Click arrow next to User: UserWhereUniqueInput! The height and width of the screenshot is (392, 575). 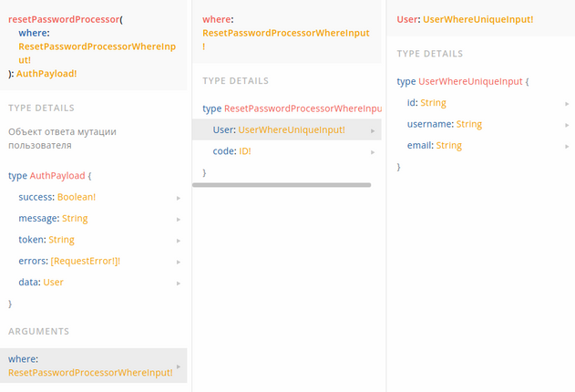coord(373,131)
